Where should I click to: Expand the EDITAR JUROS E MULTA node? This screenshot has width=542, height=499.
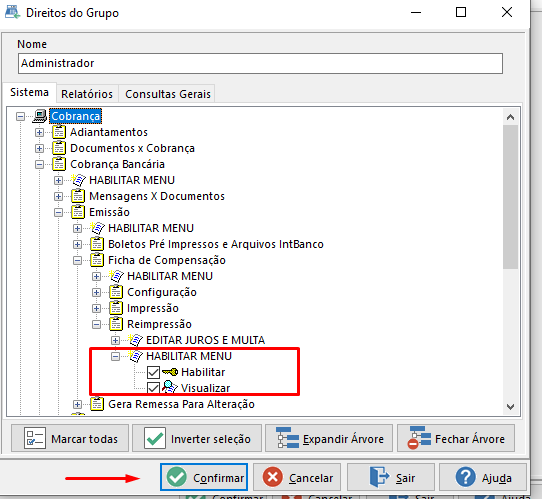tap(115, 340)
